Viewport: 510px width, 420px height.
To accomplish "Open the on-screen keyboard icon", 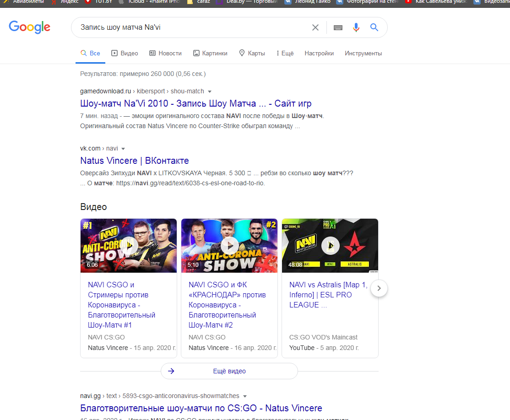I will pos(338,27).
